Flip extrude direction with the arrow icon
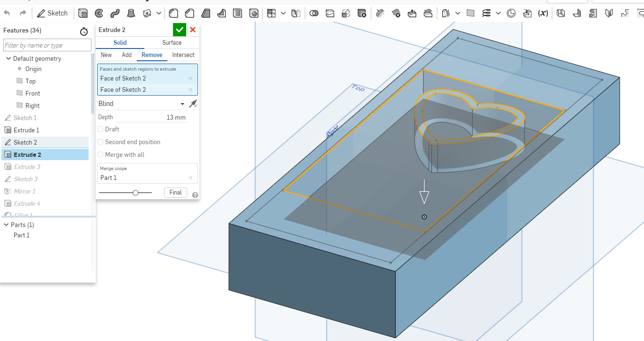 [x=193, y=104]
